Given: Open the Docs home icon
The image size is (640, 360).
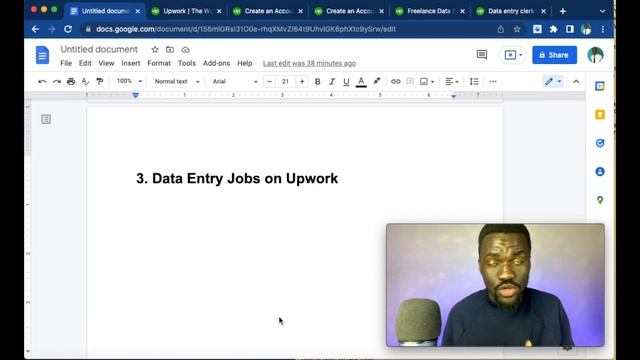Looking at the screenshot, I should pos(42,55).
